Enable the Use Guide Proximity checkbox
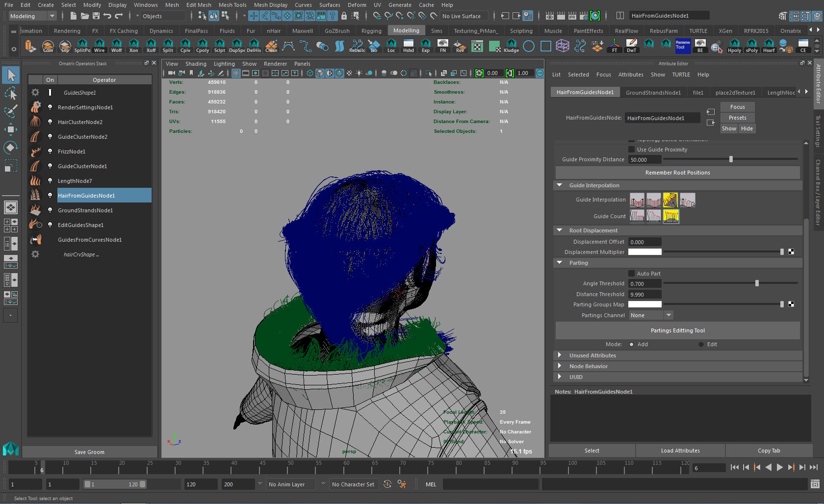 coord(632,150)
